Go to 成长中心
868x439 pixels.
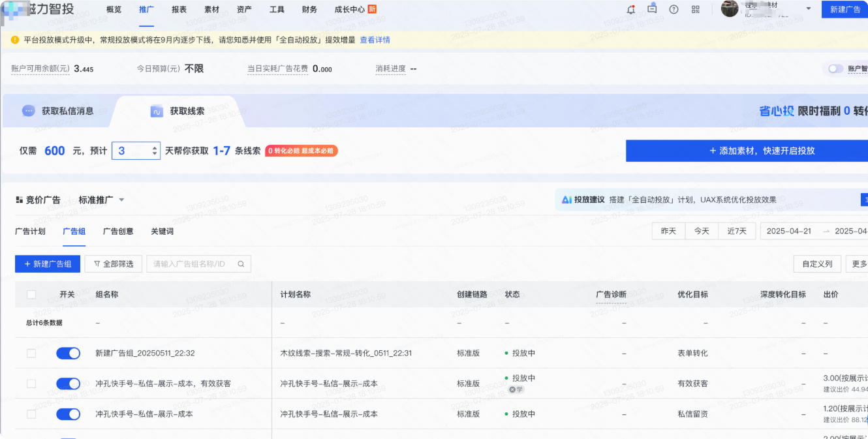[x=349, y=9]
